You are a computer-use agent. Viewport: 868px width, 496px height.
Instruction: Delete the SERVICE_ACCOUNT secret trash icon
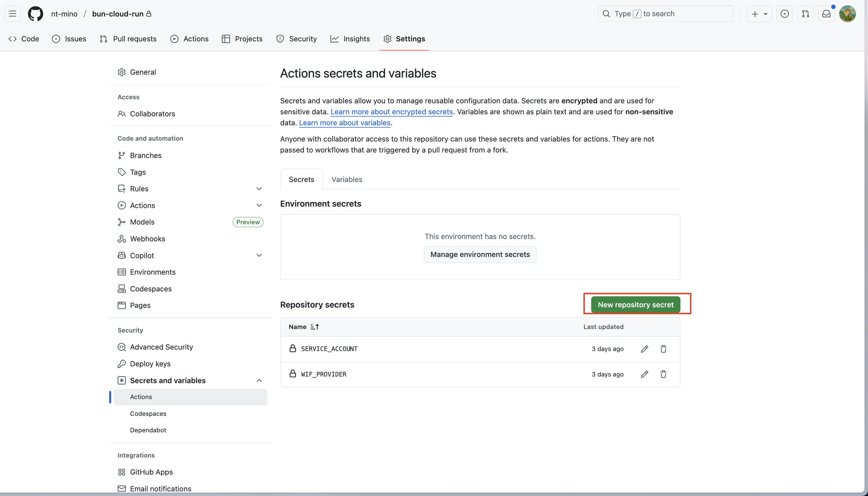663,349
